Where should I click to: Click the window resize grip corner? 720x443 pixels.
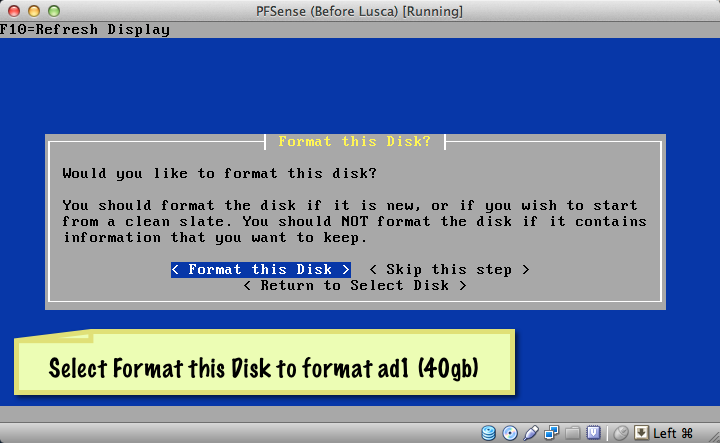713,437
